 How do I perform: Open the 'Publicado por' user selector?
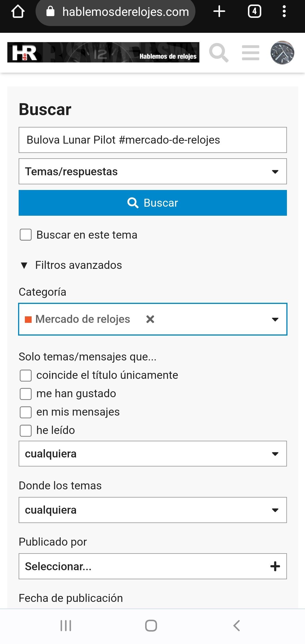click(152, 566)
